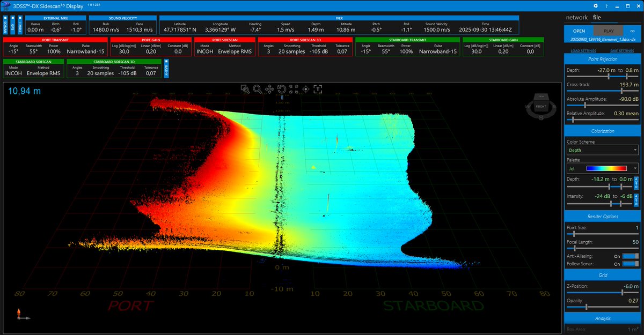Open the settings gear icon
The width and height of the screenshot is (644, 335).
coord(596,5)
